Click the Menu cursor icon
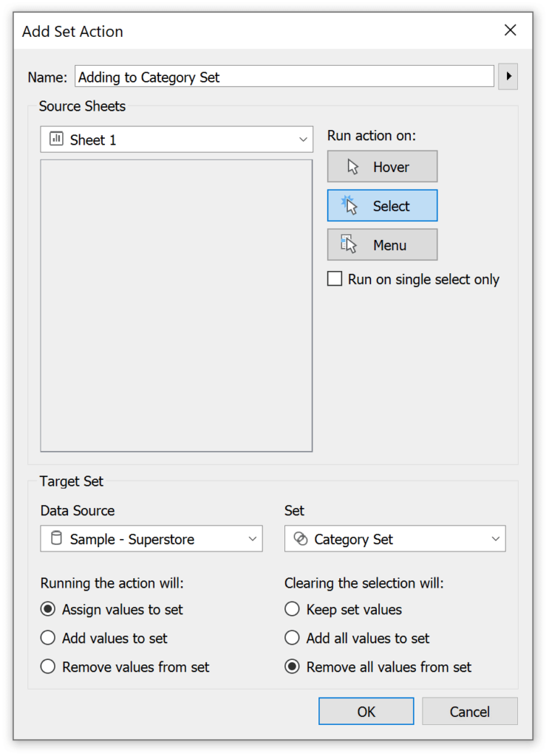 click(x=348, y=244)
